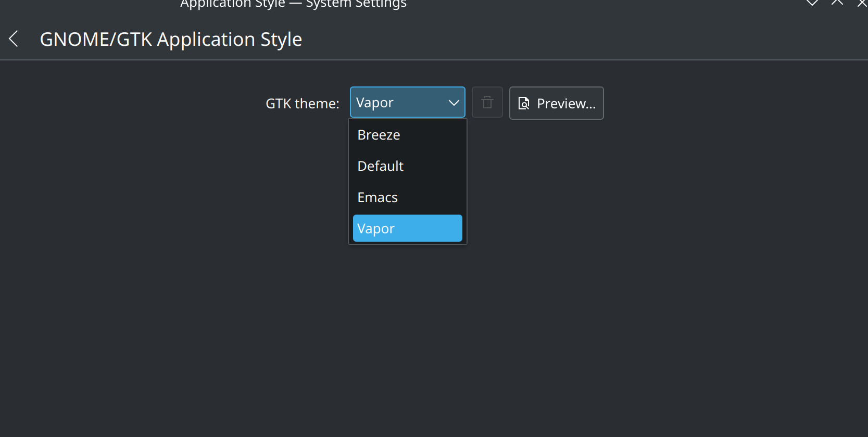Choose the Default theme option
868x437 pixels.
tap(407, 166)
